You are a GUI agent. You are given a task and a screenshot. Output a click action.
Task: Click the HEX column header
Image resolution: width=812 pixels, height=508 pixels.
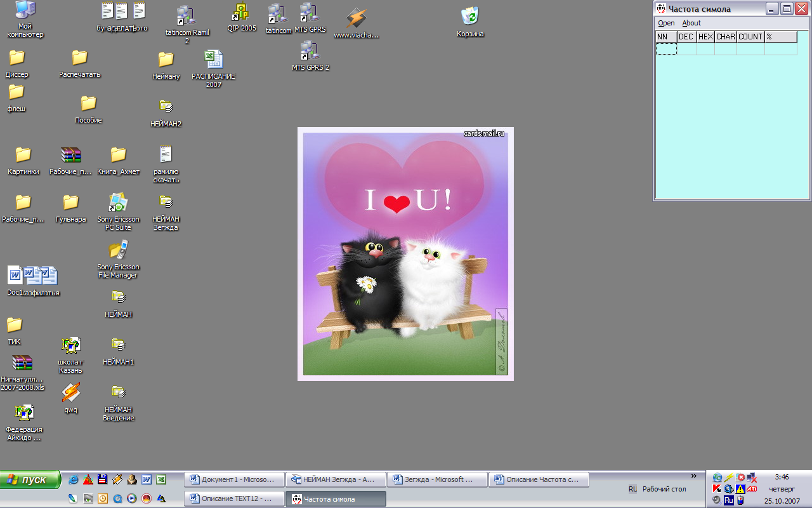pyautogui.click(x=705, y=37)
